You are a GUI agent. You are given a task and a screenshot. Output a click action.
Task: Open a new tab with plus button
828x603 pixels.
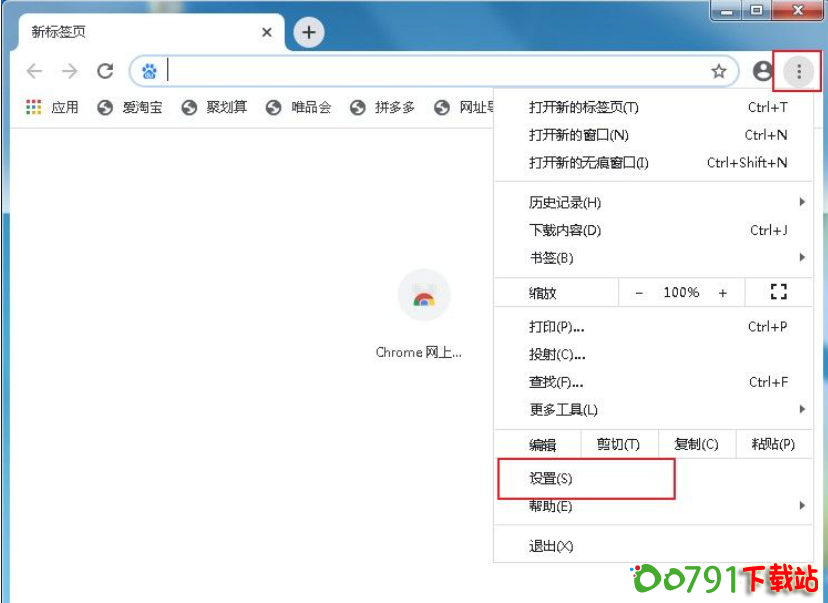pos(308,33)
